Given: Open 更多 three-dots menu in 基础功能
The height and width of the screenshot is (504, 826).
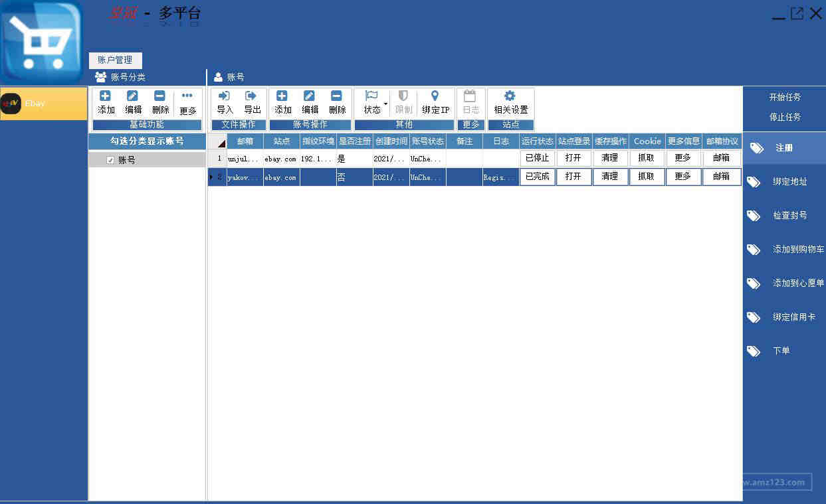Looking at the screenshot, I should pos(187,96).
